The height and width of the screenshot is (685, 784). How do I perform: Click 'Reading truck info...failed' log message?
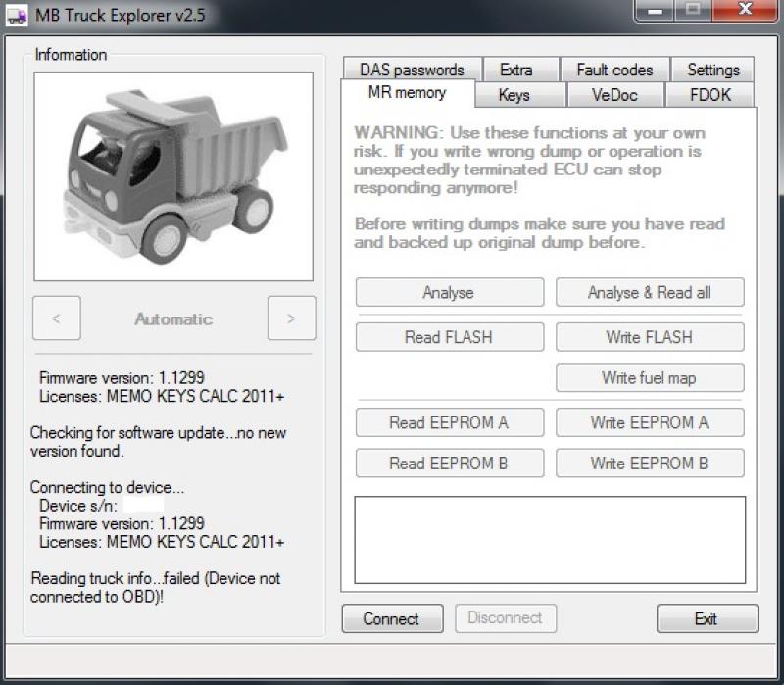pyautogui.click(x=156, y=588)
